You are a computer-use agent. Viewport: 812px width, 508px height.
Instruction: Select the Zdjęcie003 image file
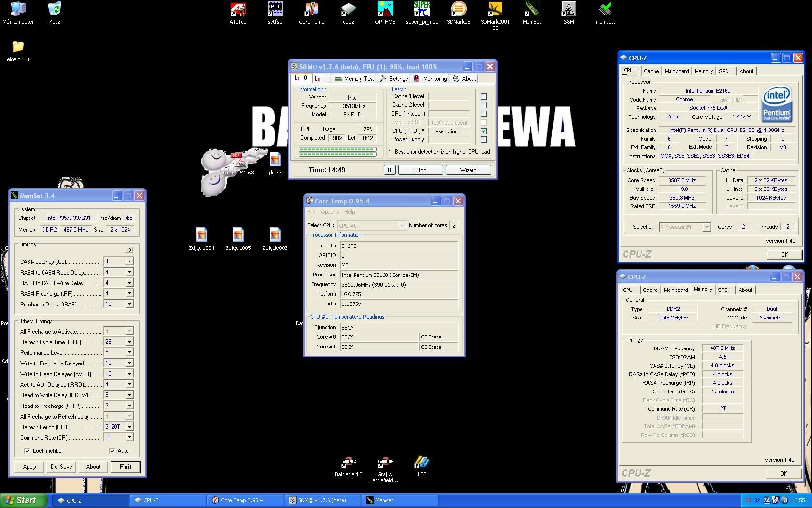tap(275, 239)
